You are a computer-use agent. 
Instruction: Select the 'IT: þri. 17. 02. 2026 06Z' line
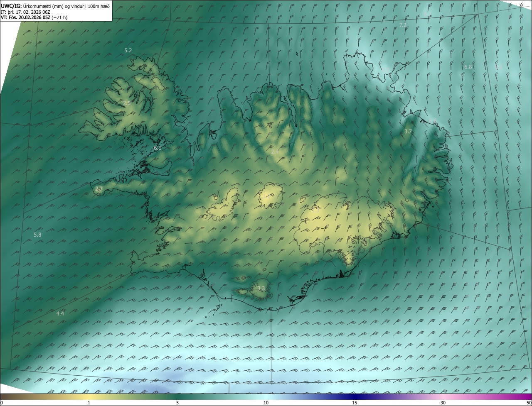click(25, 12)
